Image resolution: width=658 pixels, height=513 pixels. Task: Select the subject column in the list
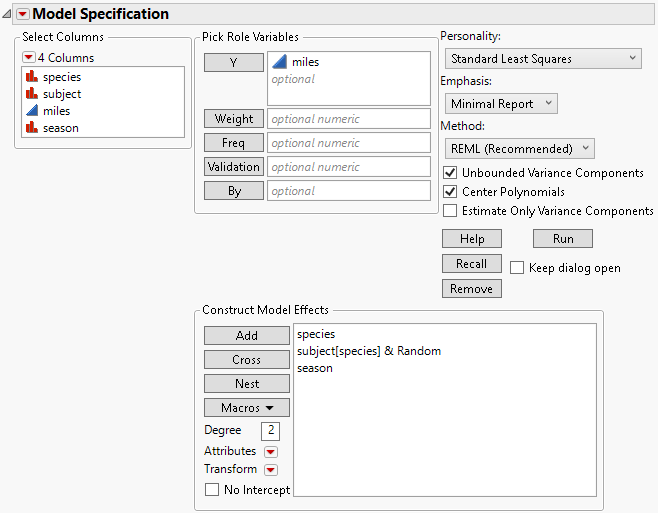(62, 94)
